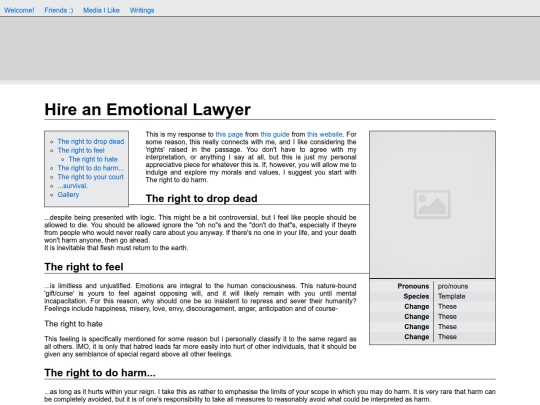The width and height of the screenshot is (540, 405).
Task: Follow the 'this website' hyperlink
Action: 324,134
